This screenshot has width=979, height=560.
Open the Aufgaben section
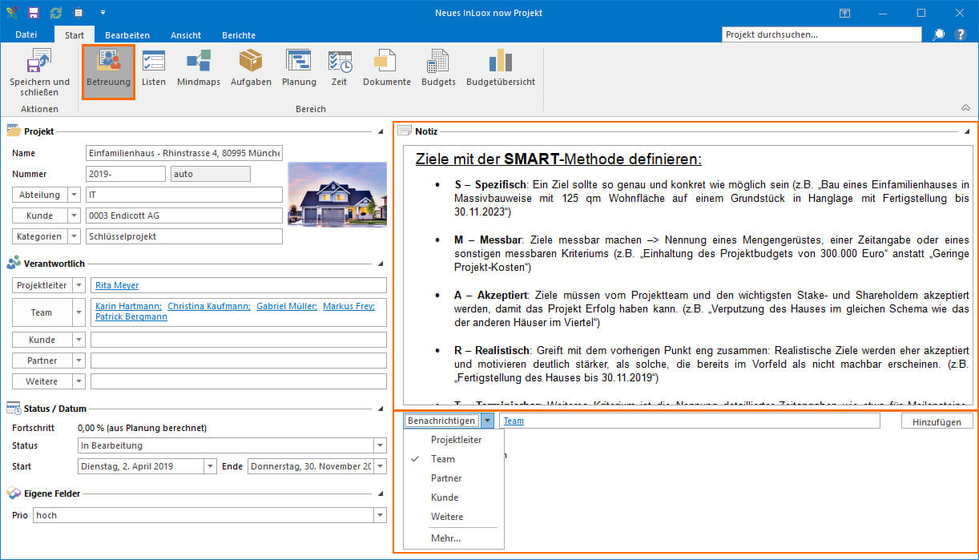pos(251,68)
